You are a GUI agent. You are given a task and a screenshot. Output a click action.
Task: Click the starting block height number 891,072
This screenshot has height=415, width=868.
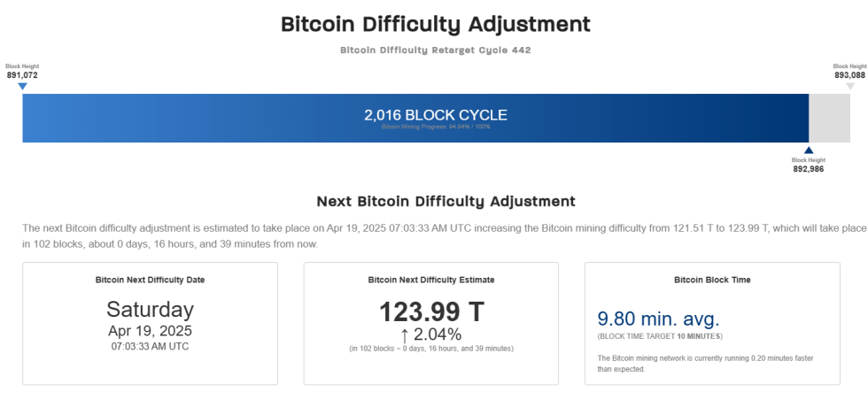[22, 75]
